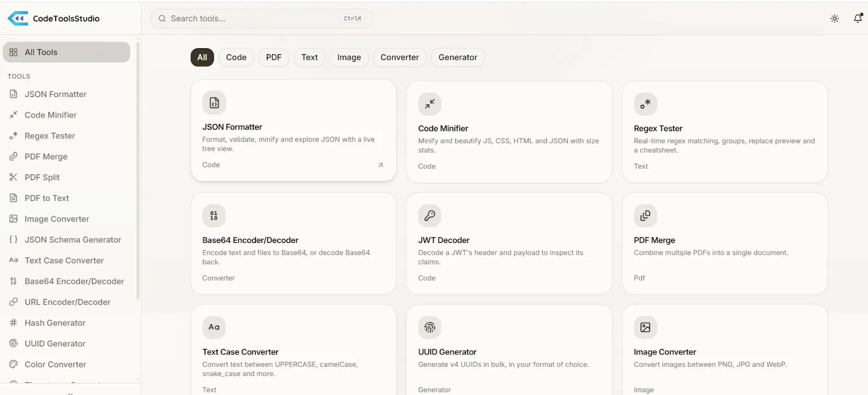Click the Text Case Converter sidebar icon
868x395 pixels.
pos(14,260)
